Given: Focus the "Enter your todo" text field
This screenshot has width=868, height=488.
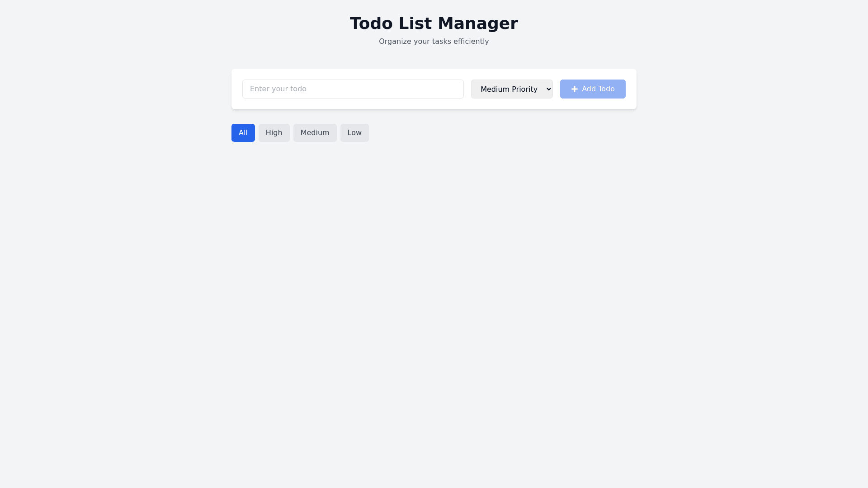Looking at the screenshot, I should pyautogui.click(x=353, y=89).
